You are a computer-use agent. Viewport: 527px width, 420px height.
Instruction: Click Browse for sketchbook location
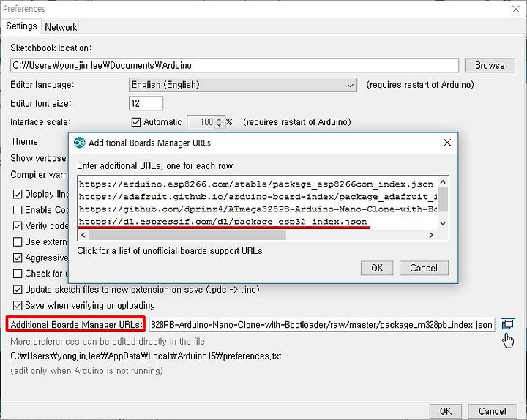490,65
